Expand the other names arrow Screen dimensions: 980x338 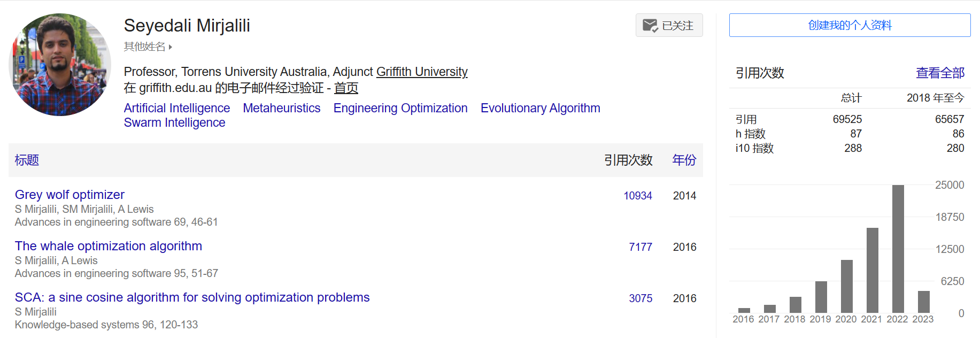coord(170,47)
